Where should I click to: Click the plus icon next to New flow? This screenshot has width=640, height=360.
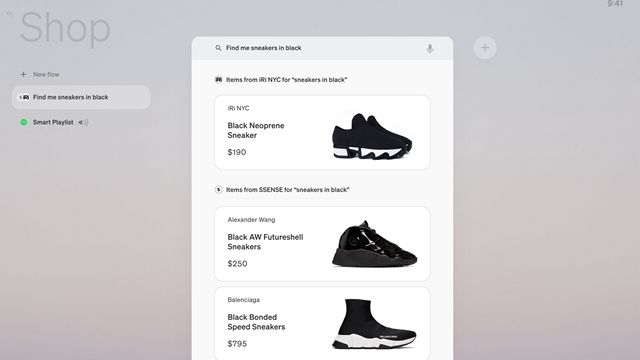(x=23, y=74)
